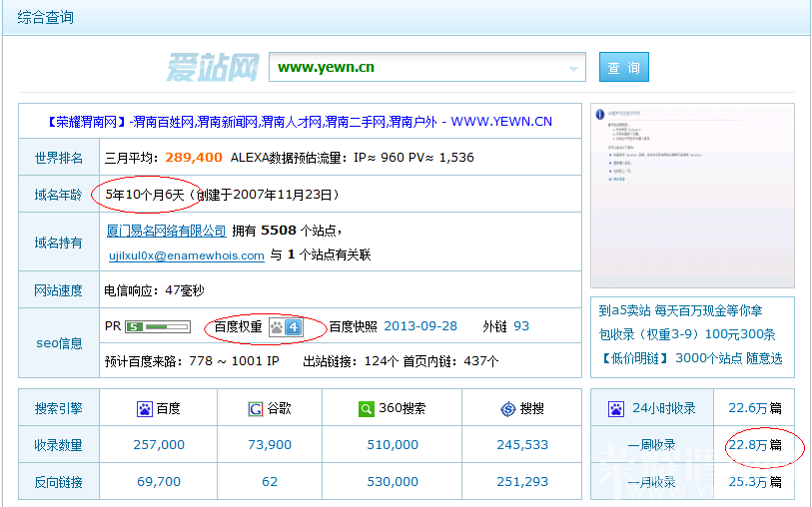Click the Baidu paw icon in the search engine row
This screenshot has width=812, height=507.
[x=145, y=409]
